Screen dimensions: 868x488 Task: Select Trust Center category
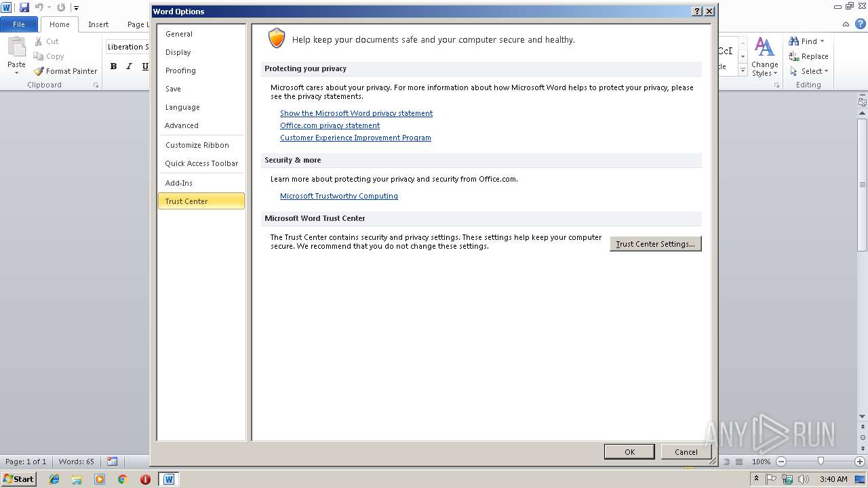point(201,201)
